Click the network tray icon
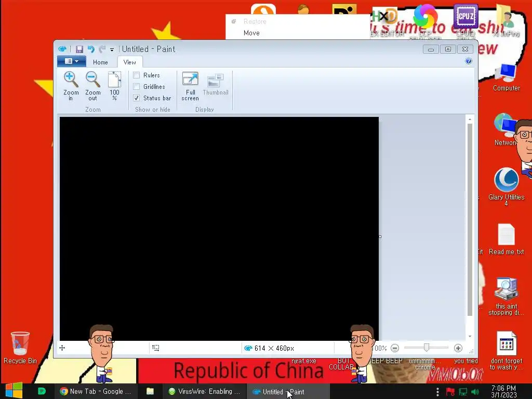Viewport: 532px width, 399px height. coord(463,392)
